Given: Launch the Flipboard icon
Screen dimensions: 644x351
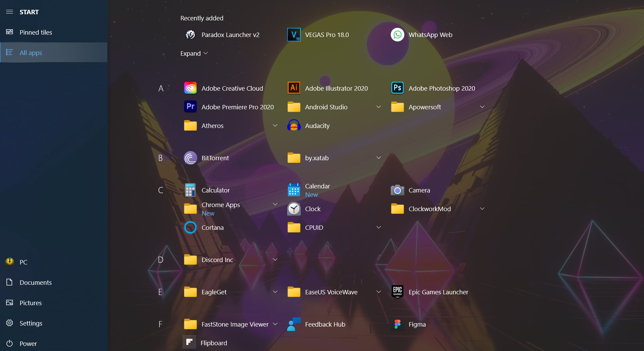Looking at the screenshot, I should coord(189,342).
